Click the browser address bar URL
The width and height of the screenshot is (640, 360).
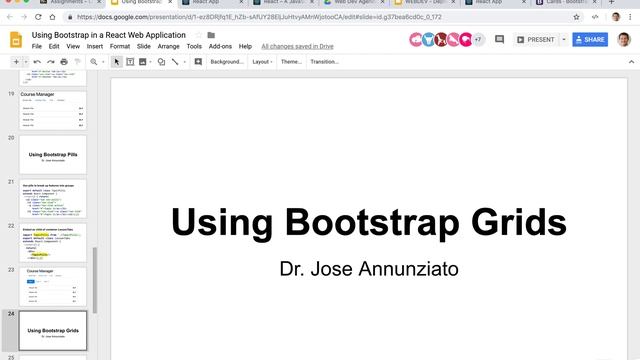(259, 17)
